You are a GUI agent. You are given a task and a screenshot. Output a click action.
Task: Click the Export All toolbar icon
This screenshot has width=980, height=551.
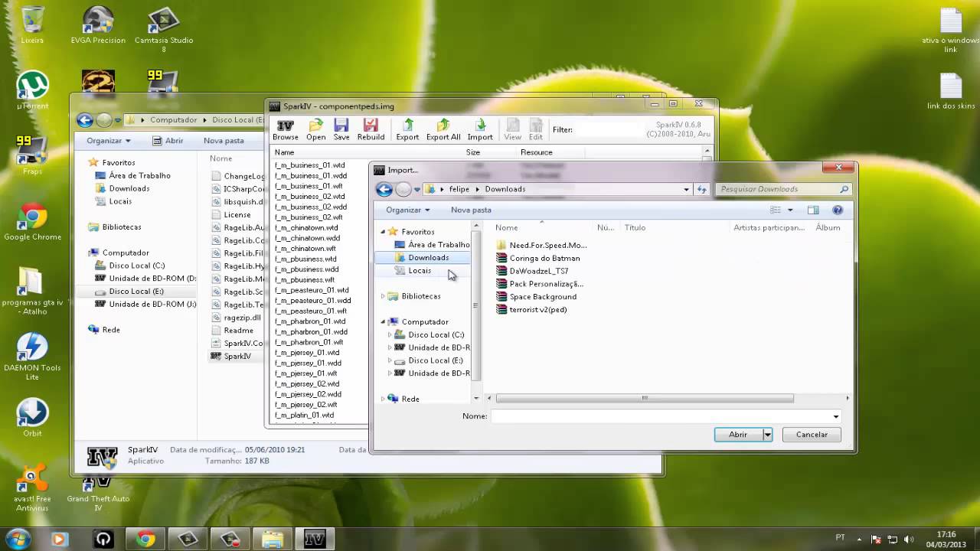point(443,129)
